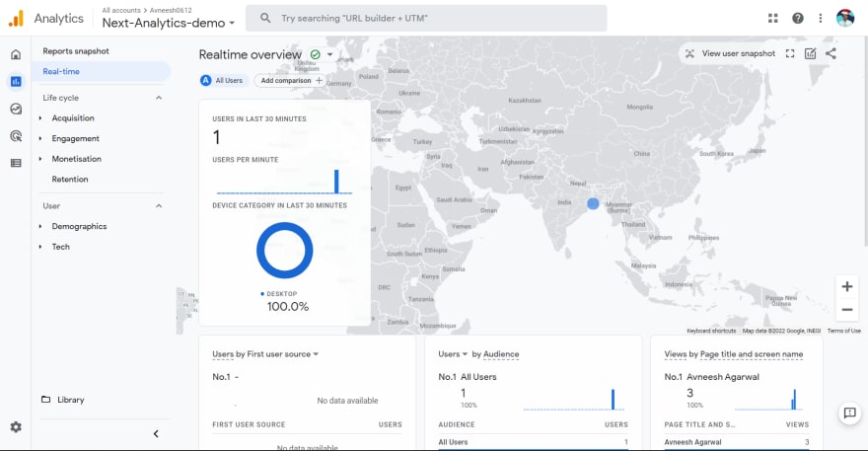Select the Real-time report
The image size is (868, 451).
(x=101, y=71)
